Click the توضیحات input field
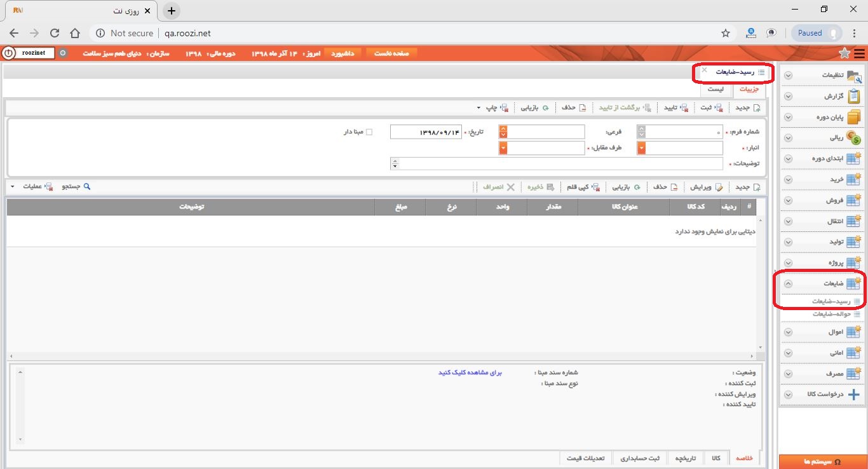Image resolution: width=868 pixels, height=469 pixels. click(x=557, y=164)
